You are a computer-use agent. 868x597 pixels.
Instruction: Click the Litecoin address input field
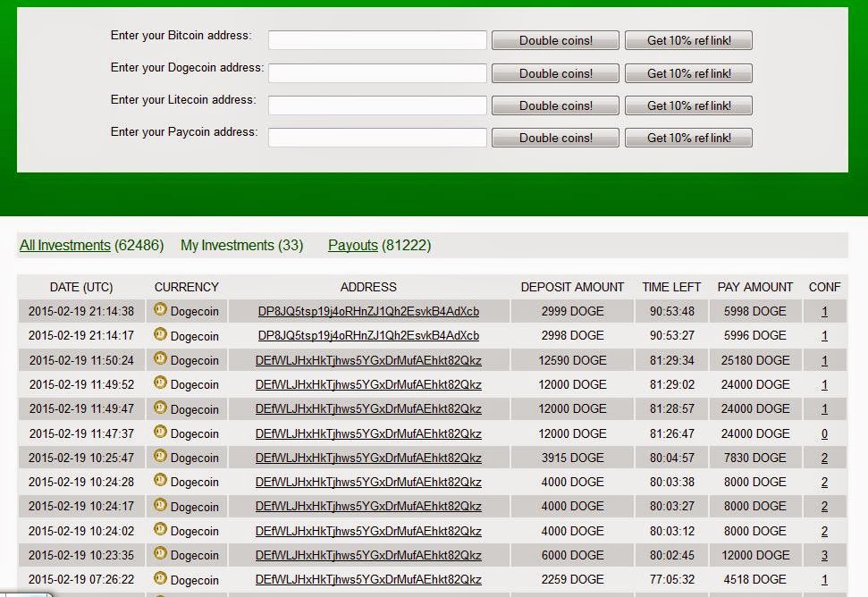tap(377, 105)
